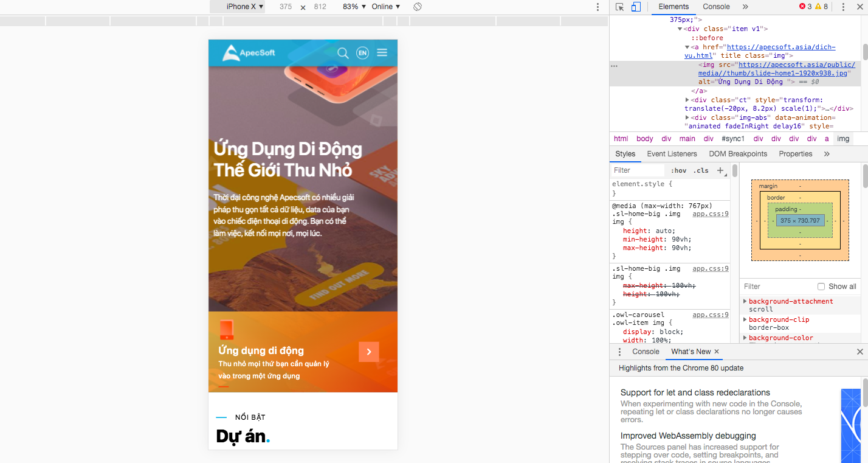Click the styles Filter input field
Image resolution: width=868 pixels, height=463 pixels.
638,170
